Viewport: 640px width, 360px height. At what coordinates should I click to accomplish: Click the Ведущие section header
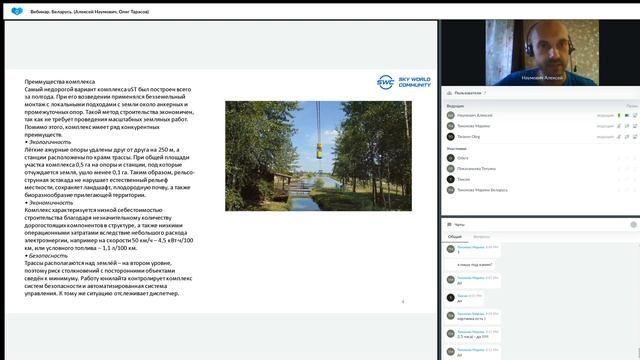click(455, 106)
